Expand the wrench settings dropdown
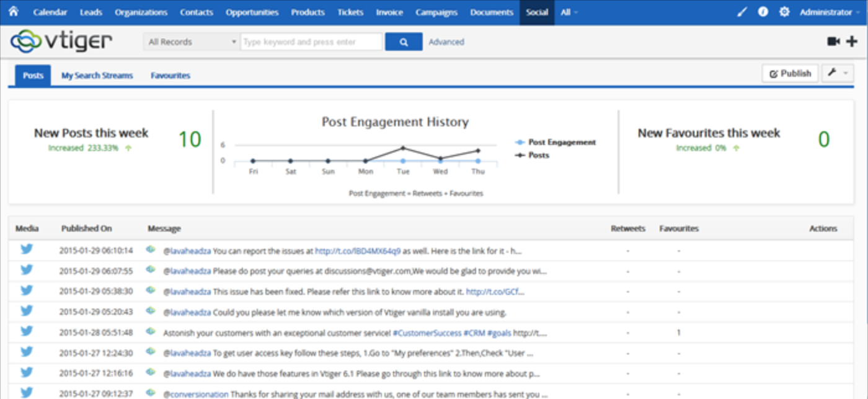The image size is (868, 399). (838, 73)
